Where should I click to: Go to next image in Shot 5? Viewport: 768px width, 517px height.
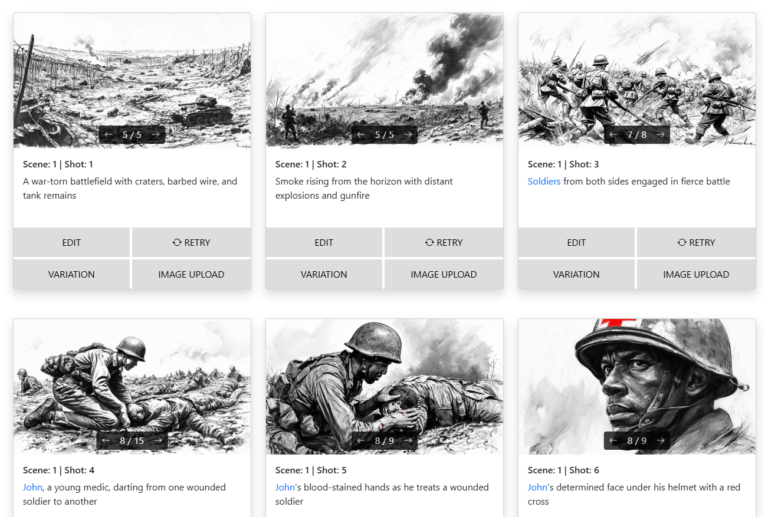[408, 441]
